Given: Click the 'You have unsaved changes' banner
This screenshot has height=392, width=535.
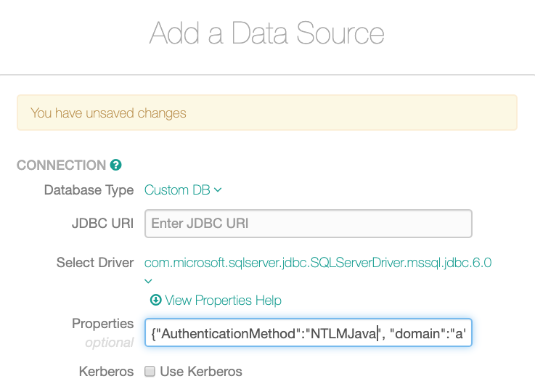Looking at the screenshot, I should tap(267, 113).
